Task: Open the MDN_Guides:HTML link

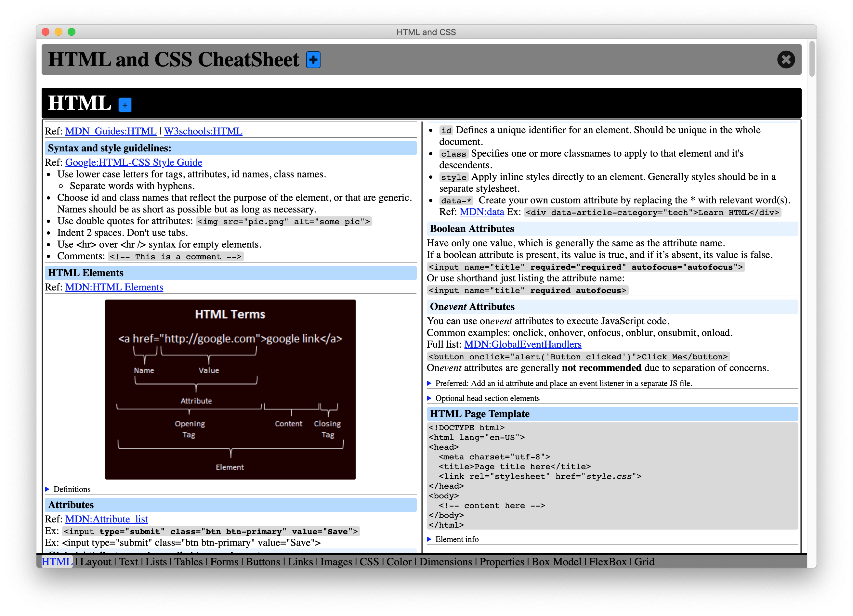Action: [111, 131]
